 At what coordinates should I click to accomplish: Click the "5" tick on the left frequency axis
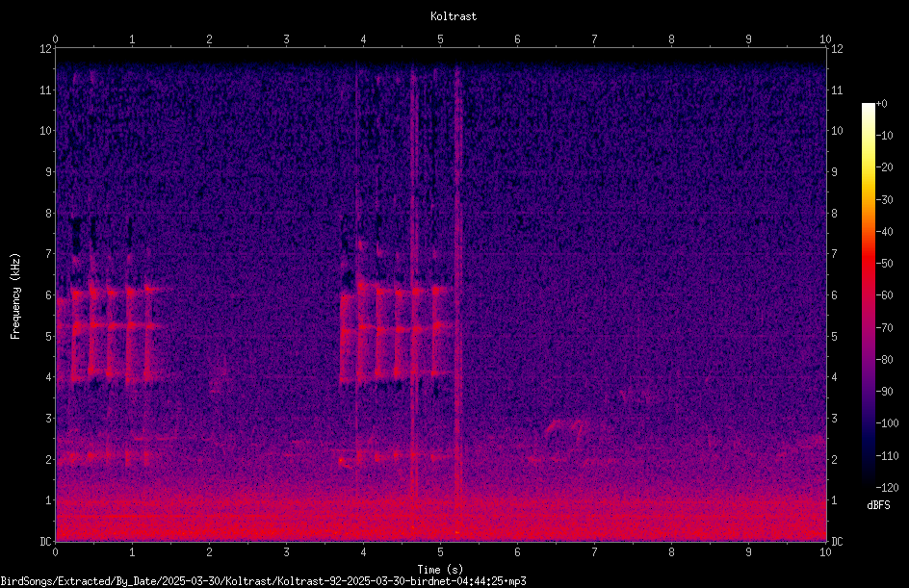point(48,336)
